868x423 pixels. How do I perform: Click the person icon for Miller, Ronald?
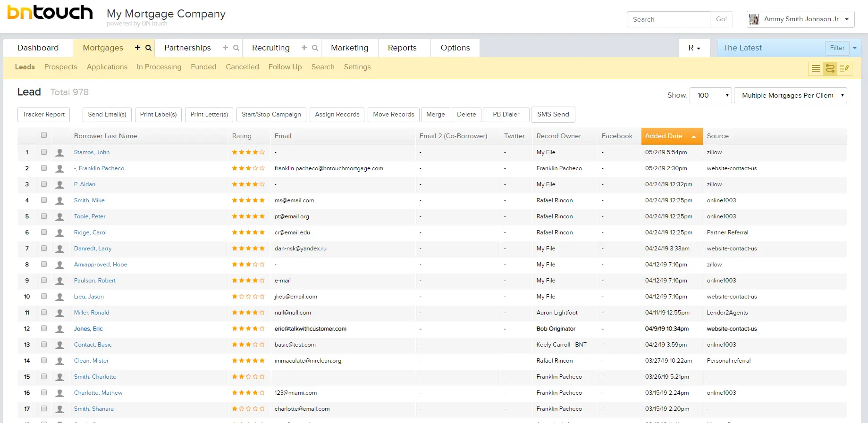60,313
